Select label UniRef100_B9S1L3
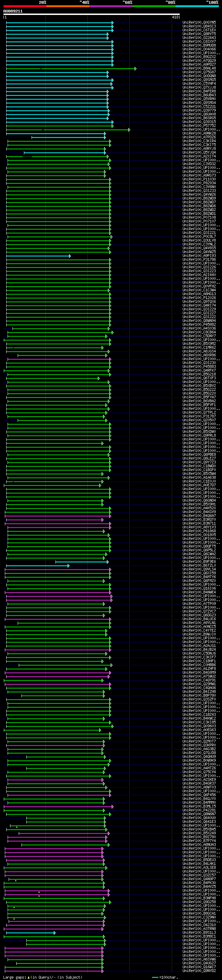The width and height of the screenshot is (222, 980). click(199, 932)
